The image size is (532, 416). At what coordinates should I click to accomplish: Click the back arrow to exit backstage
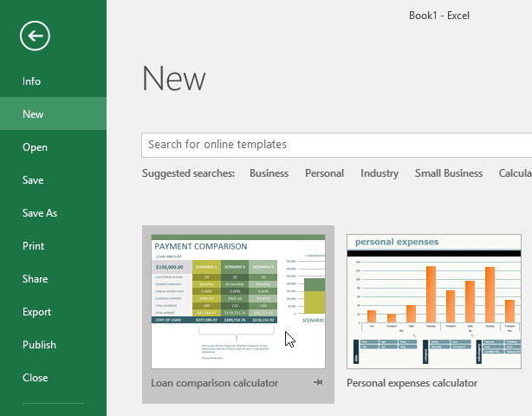[36, 36]
